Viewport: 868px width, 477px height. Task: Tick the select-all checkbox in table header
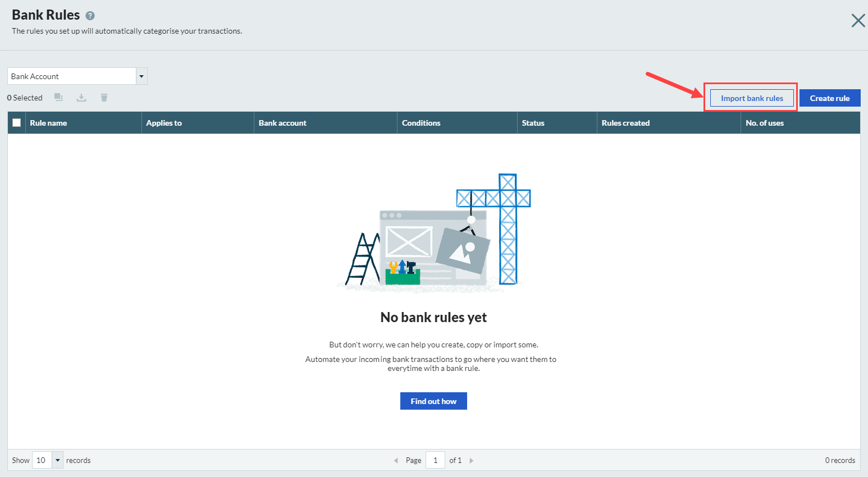click(17, 123)
